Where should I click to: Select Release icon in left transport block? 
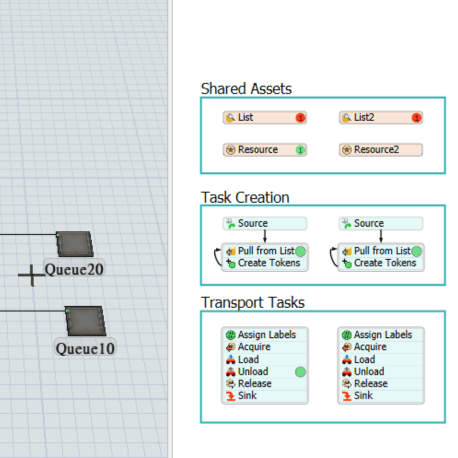231,384
